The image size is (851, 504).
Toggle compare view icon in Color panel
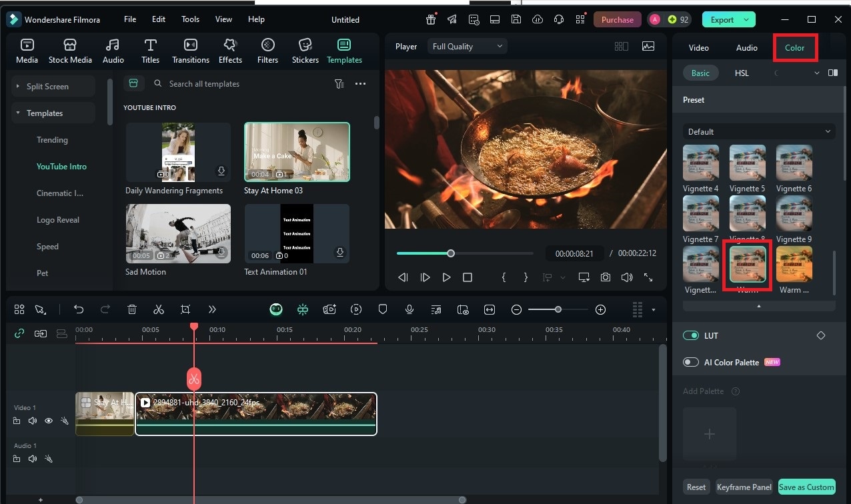(x=833, y=73)
